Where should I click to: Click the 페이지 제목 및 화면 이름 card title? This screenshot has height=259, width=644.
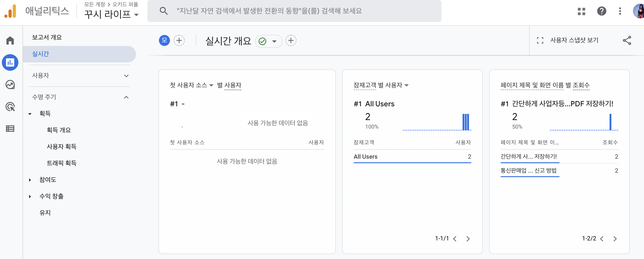pos(545,85)
